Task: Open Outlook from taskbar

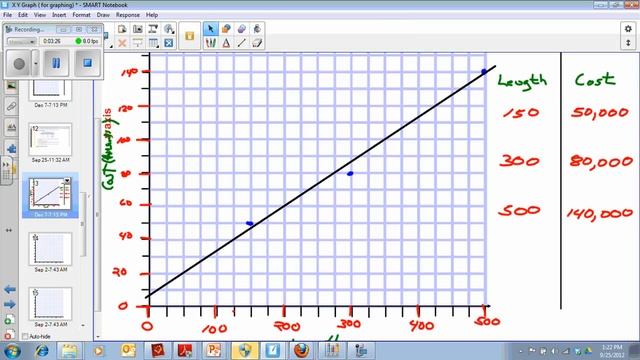Action: coord(128,351)
